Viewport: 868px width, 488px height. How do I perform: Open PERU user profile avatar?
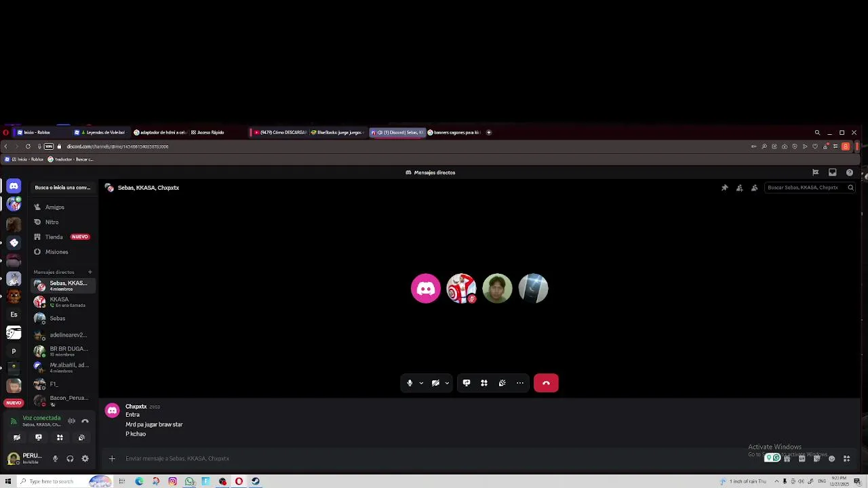coord(13,459)
